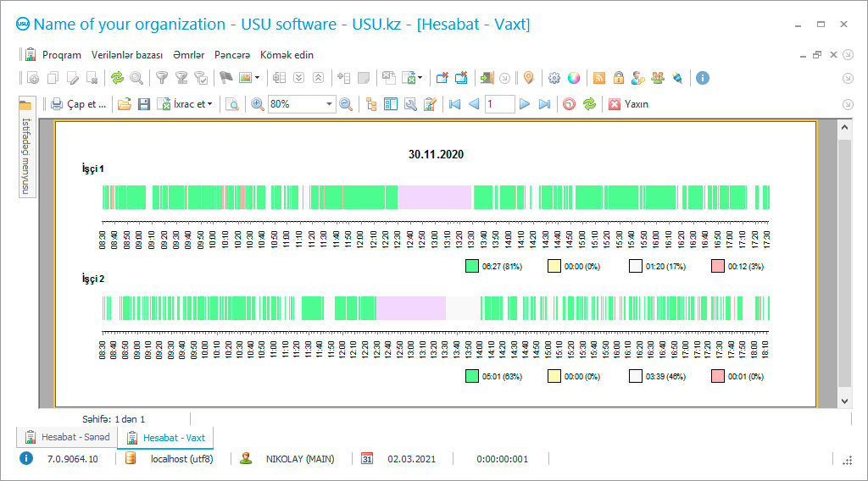Screen dimensions: 868x481
Task: Expand the İxrac et export dropdown
Action: point(210,104)
